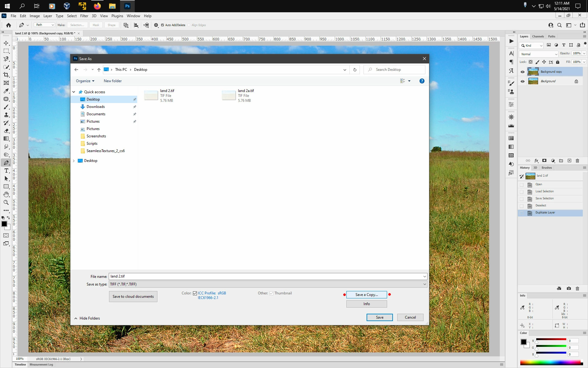The height and width of the screenshot is (368, 588).
Task: Switch to the Channels tab
Action: tap(538, 36)
